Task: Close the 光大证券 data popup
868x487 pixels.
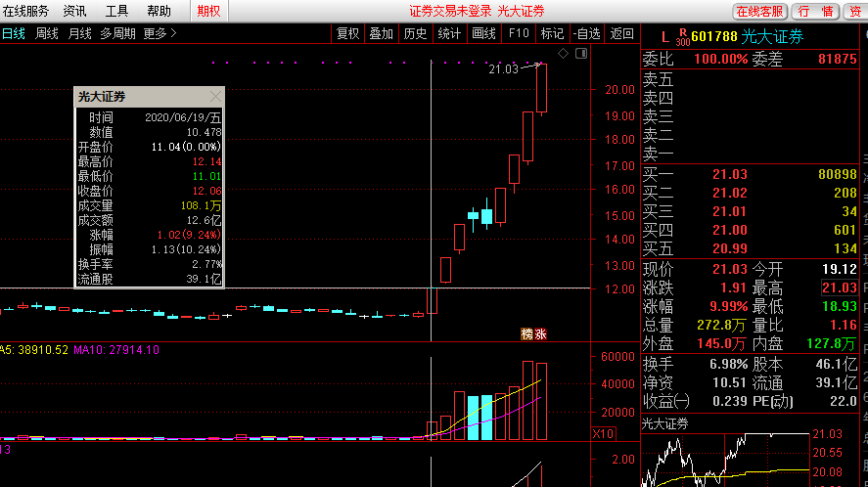Action: 215,97
